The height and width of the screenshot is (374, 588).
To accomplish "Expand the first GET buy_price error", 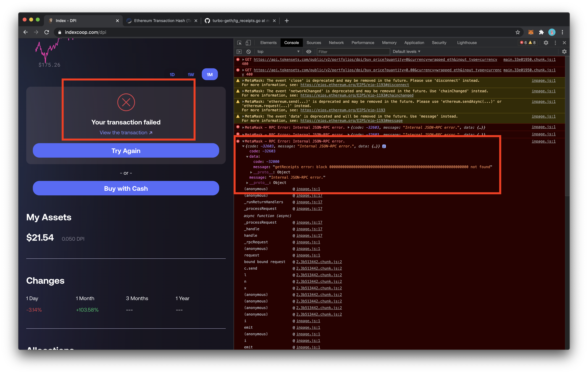I will 243,60.
